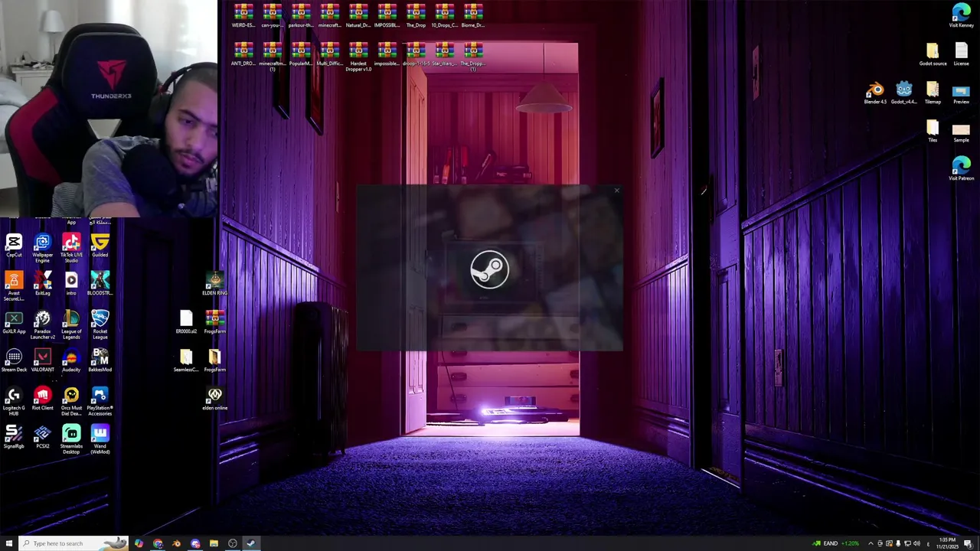Screen dimensions: 980x551
Task: Select the The_Drop archive file
Action: coord(416,16)
